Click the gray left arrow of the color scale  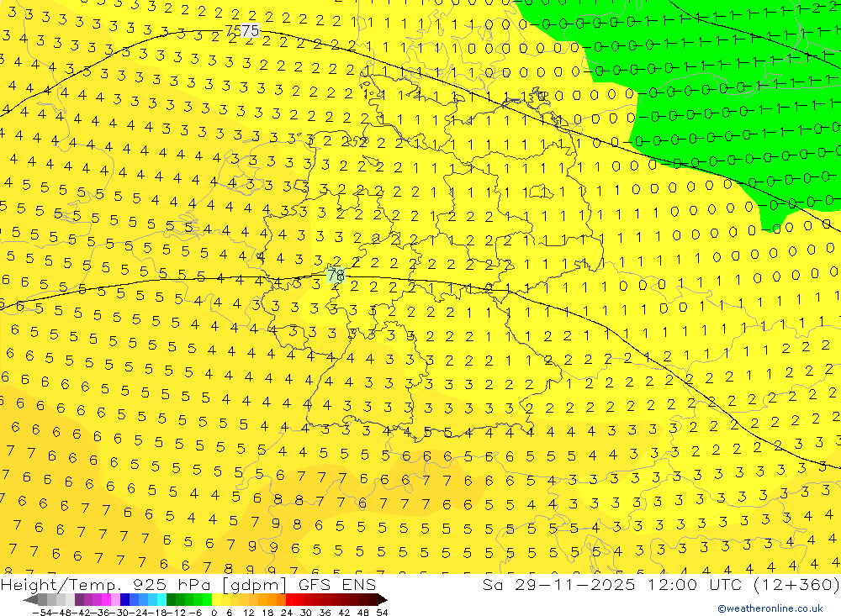[30, 599]
